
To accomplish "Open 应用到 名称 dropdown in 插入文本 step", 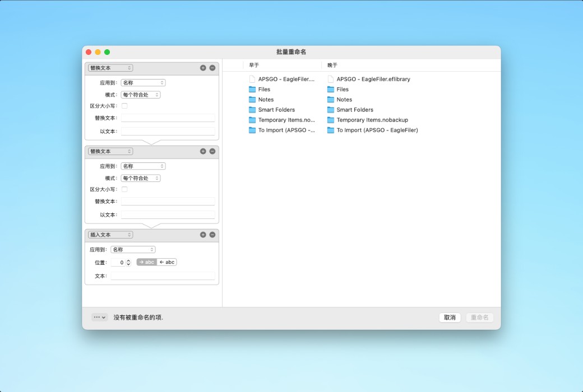I will pyautogui.click(x=133, y=250).
